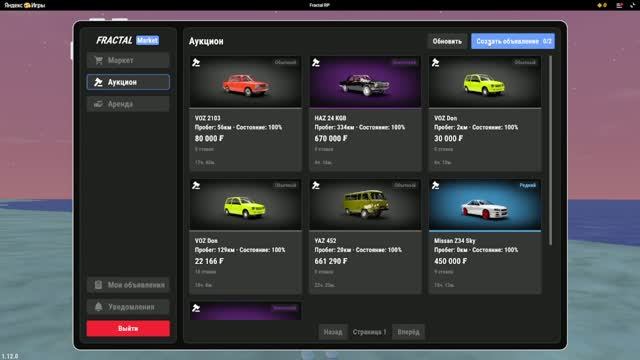Open the black HAZ 24 KGB car thumbnail
Image resolution: width=640 pixels, height=360 pixels.
pyautogui.click(x=365, y=82)
